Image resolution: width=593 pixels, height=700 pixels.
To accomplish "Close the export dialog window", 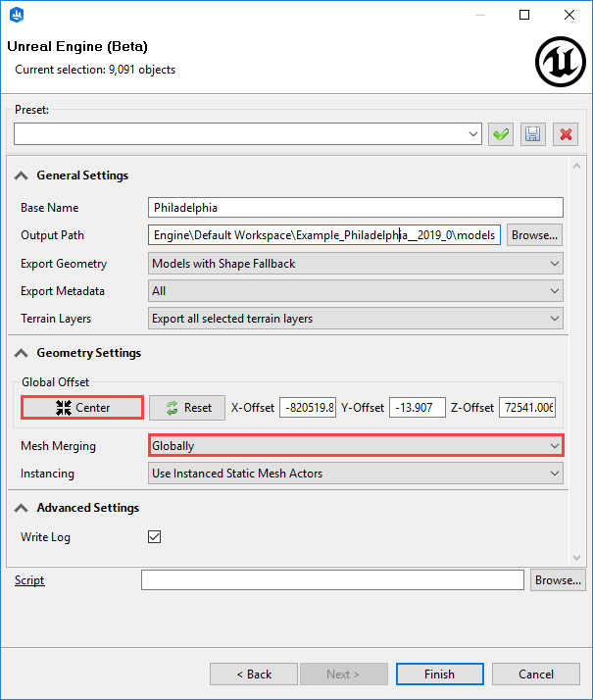I will point(569,15).
